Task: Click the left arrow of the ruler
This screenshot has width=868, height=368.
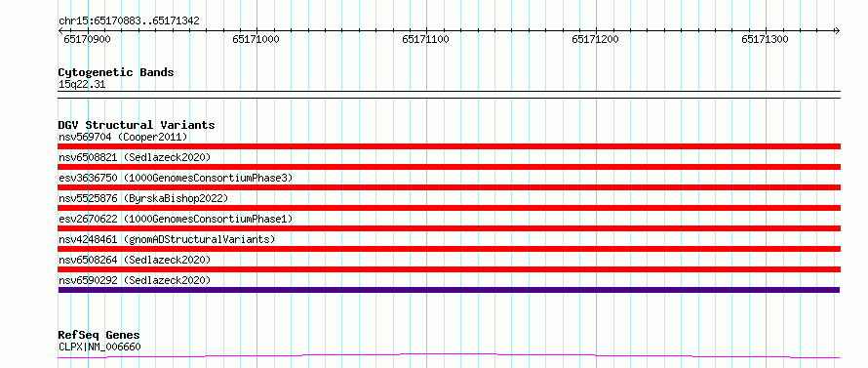Action: (x=60, y=30)
